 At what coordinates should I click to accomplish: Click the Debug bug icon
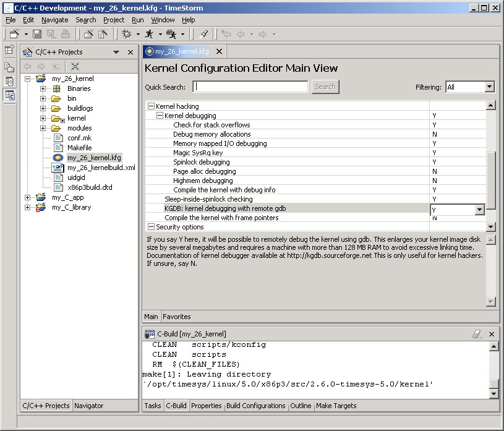(127, 34)
